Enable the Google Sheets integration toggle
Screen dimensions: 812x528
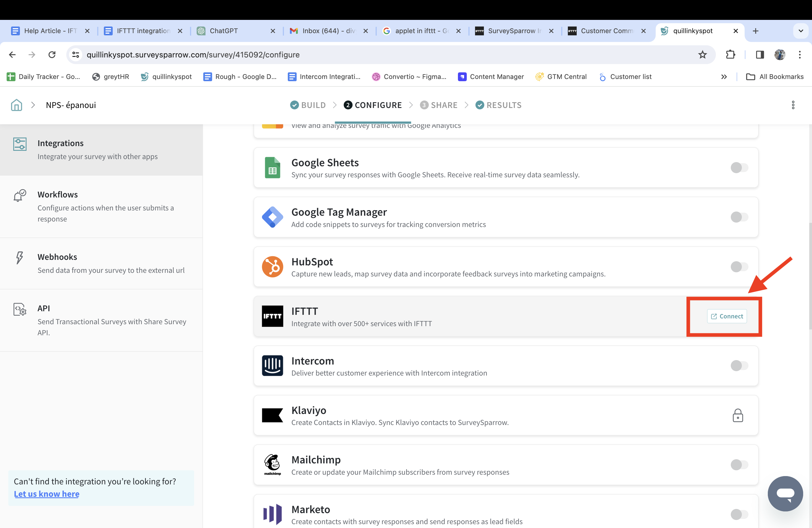[x=739, y=167]
